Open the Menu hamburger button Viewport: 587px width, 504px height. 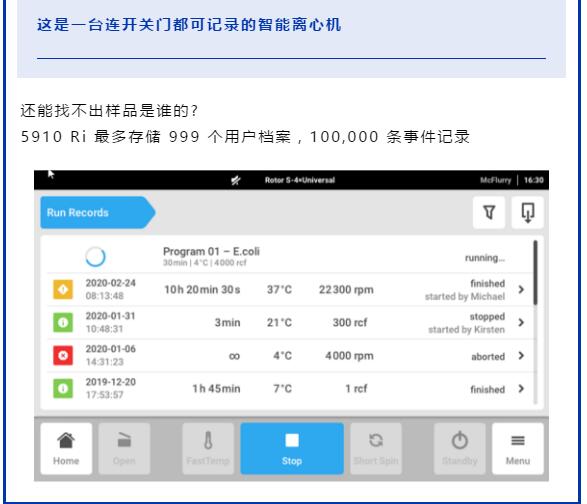518,449
